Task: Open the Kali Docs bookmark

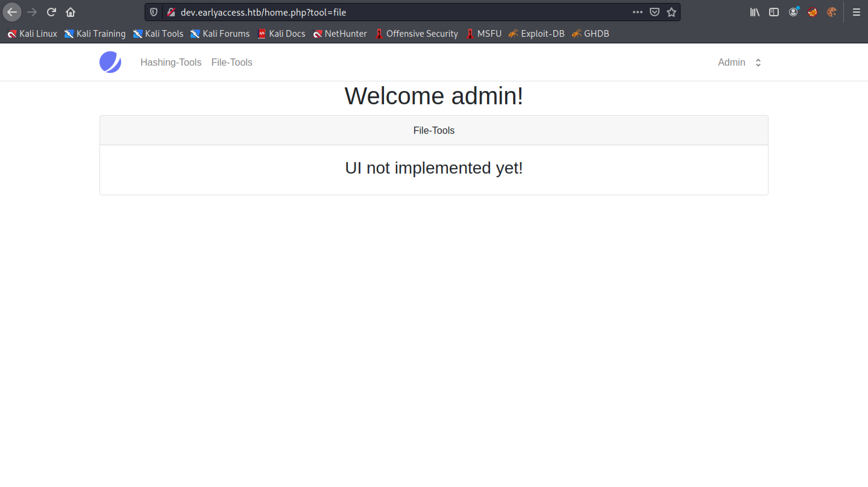Action: pos(281,34)
